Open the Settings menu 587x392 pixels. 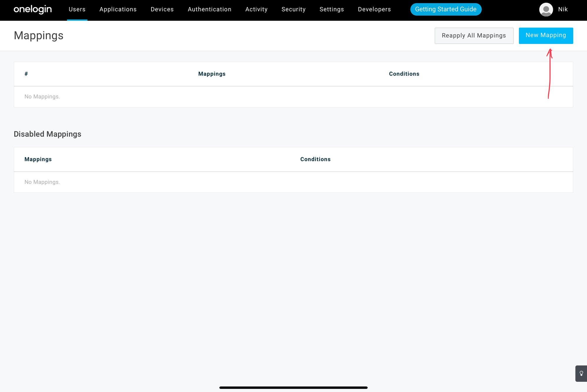coord(332,9)
